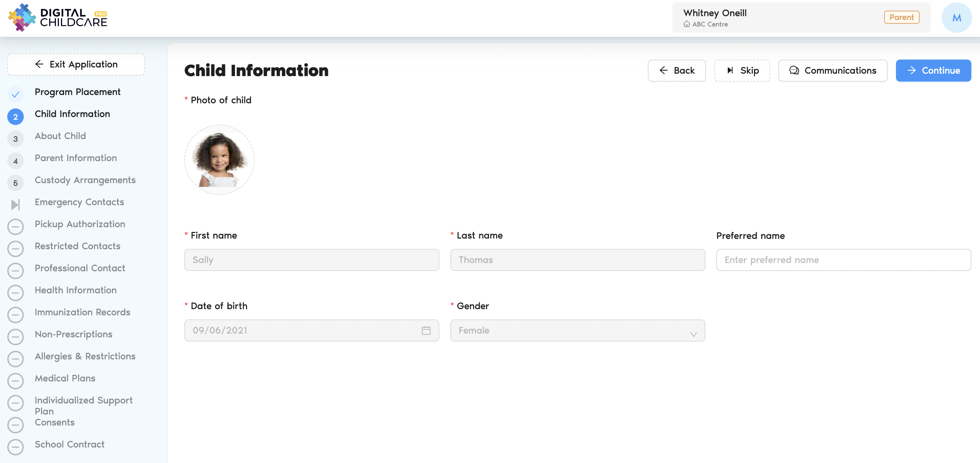Focus the Preferred name input field
980x463 pixels.
843,260
